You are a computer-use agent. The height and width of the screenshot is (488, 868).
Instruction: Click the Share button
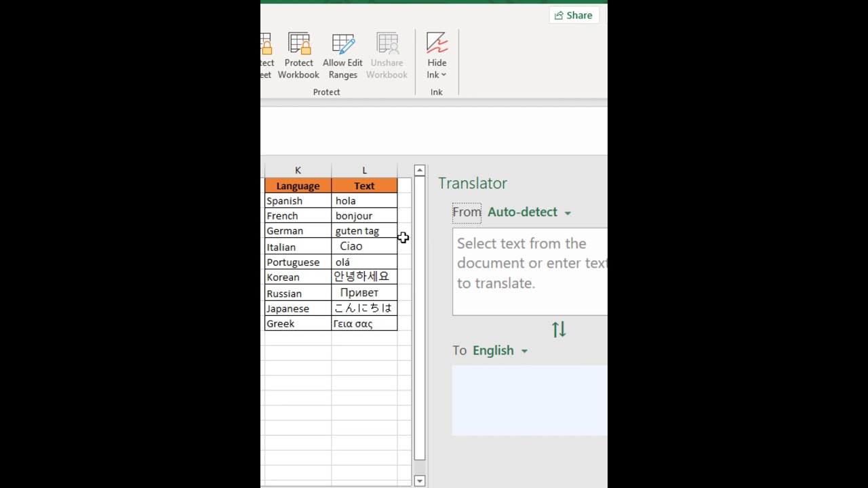point(574,16)
